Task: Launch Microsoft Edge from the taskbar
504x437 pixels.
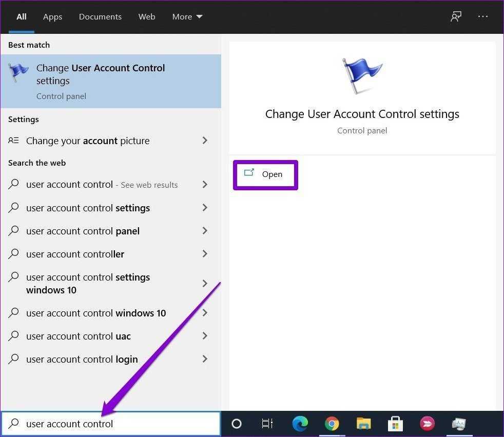Action: (300, 424)
